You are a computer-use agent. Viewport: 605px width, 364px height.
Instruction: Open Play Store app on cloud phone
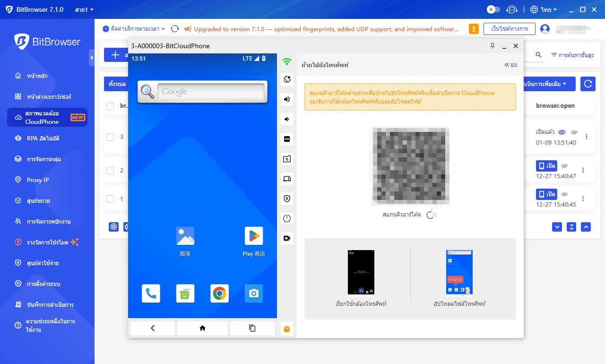(x=253, y=236)
